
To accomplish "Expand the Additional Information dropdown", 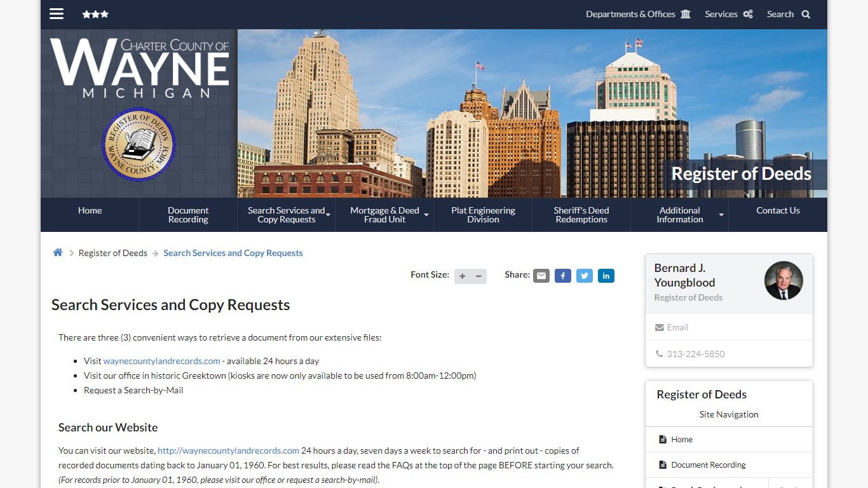I will (x=679, y=214).
